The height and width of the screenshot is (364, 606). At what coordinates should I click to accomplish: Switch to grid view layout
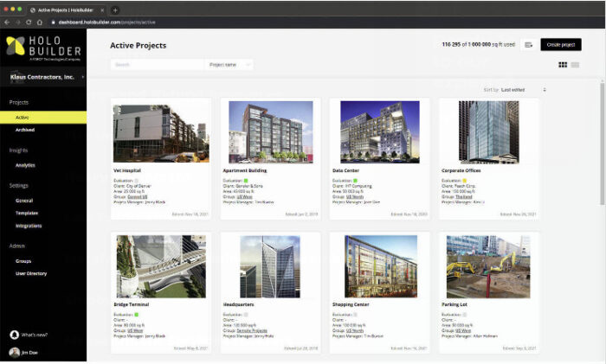click(563, 65)
